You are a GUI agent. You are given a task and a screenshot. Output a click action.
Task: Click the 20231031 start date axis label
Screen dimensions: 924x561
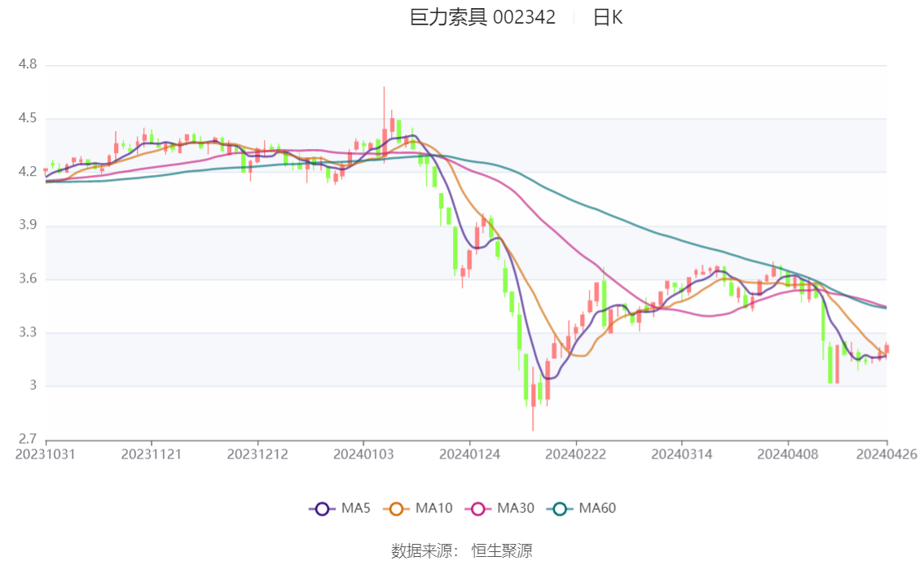(x=46, y=454)
